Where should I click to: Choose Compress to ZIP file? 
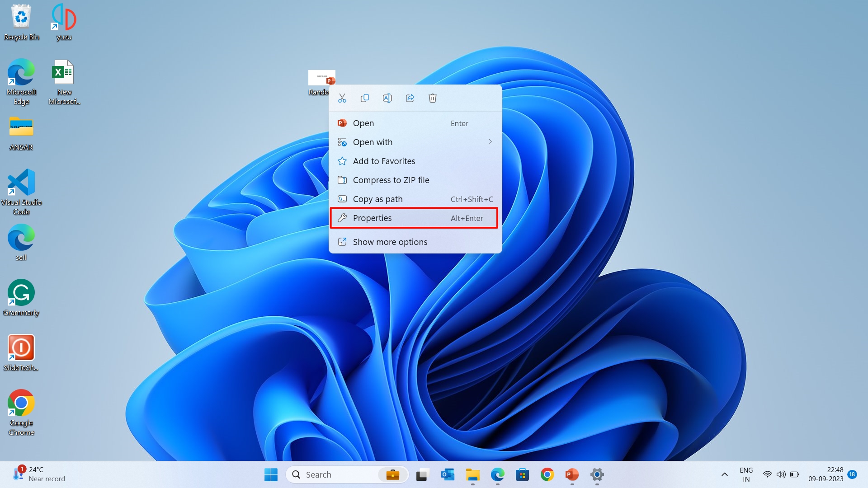[x=391, y=180]
